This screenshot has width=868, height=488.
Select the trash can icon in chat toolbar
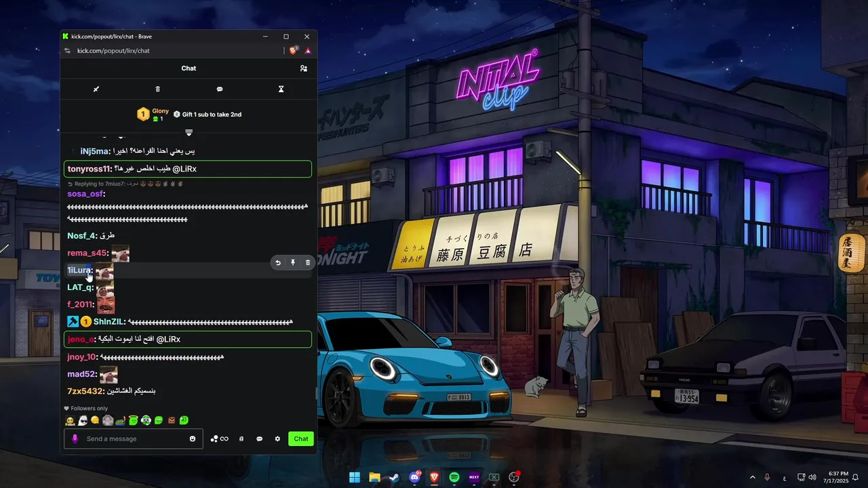point(158,89)
